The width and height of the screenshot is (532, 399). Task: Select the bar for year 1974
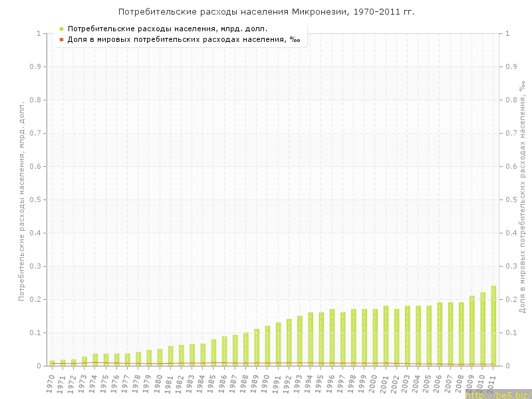(95, 360)
